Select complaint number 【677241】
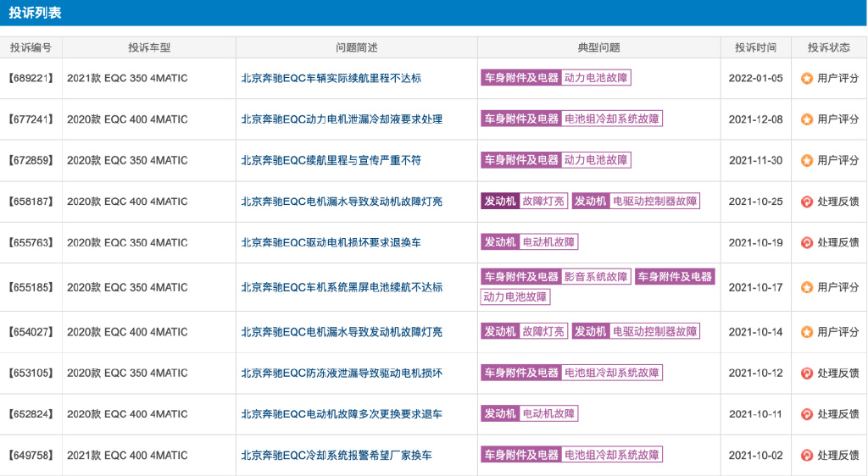The image size is (868, 476). point(31,119)
